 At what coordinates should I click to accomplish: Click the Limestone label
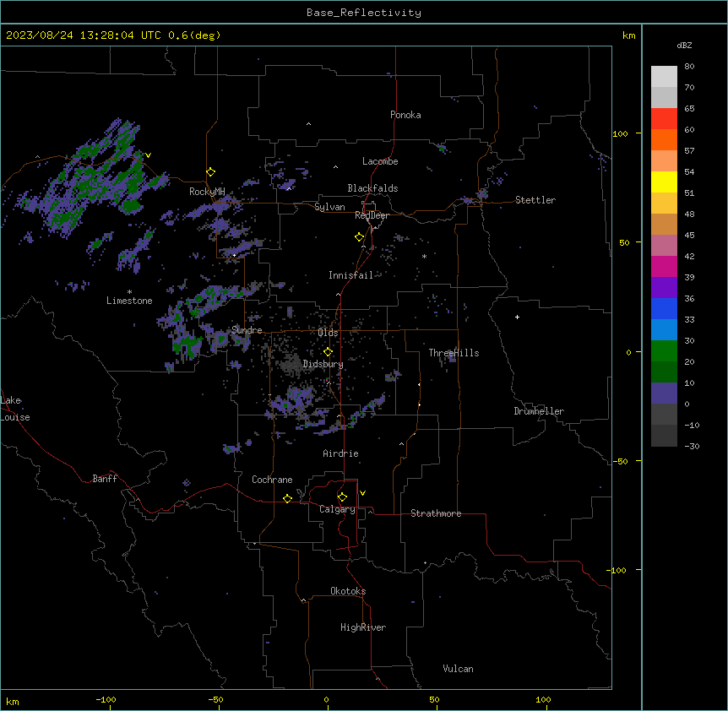pos(129,301)
